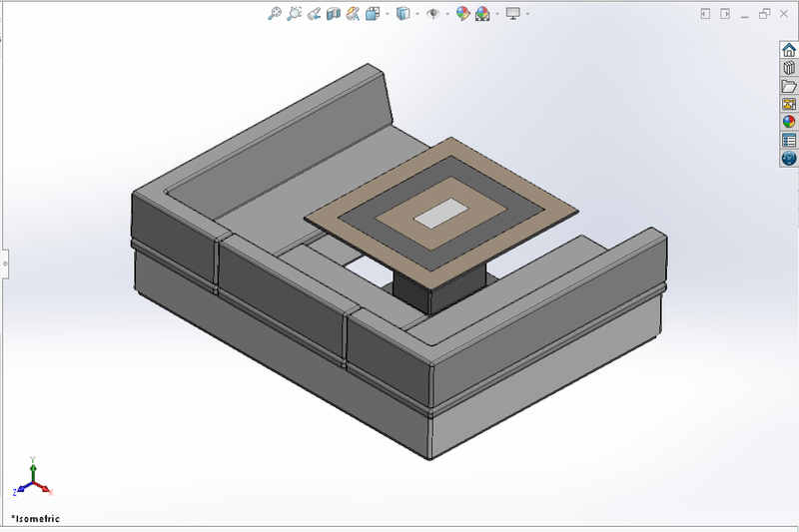Screen dimensions: 799x532
Task: Open the SolidWorks Forum blue globe tab
Action: coord(789,159)
